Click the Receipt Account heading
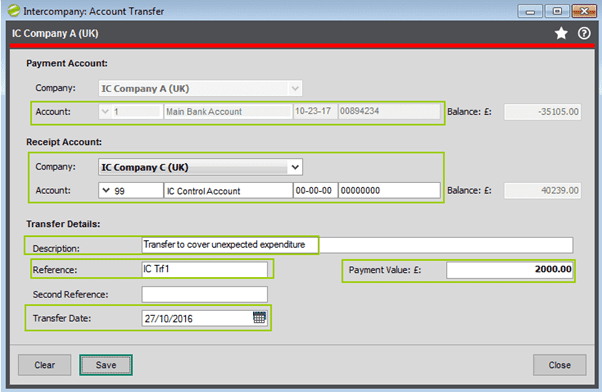 (x=64, y=142)
